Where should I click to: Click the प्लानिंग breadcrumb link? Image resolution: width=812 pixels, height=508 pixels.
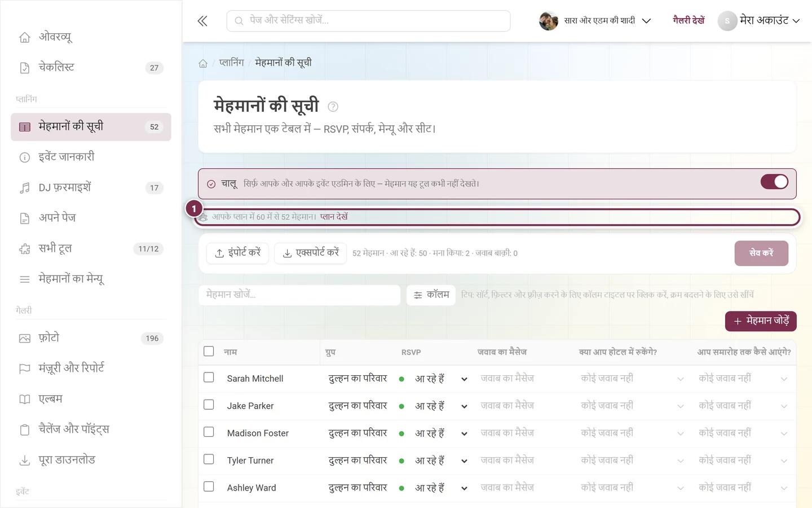point(232,63)
